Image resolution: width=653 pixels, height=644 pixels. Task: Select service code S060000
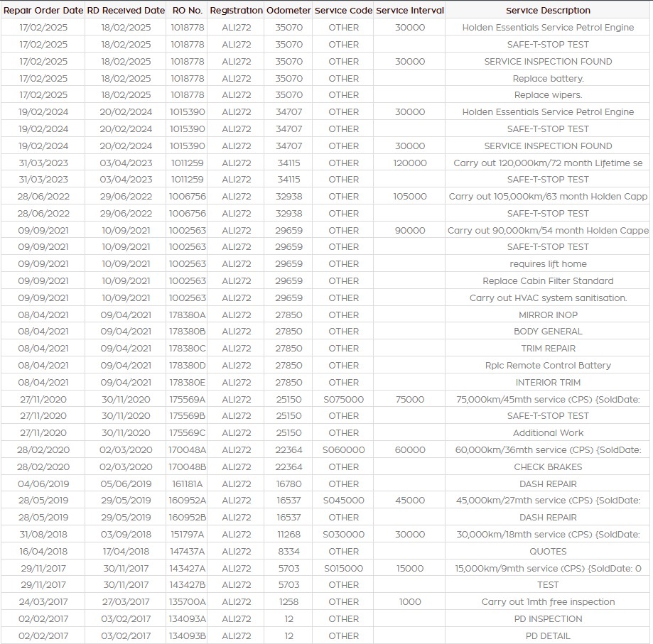pos(344,449)
